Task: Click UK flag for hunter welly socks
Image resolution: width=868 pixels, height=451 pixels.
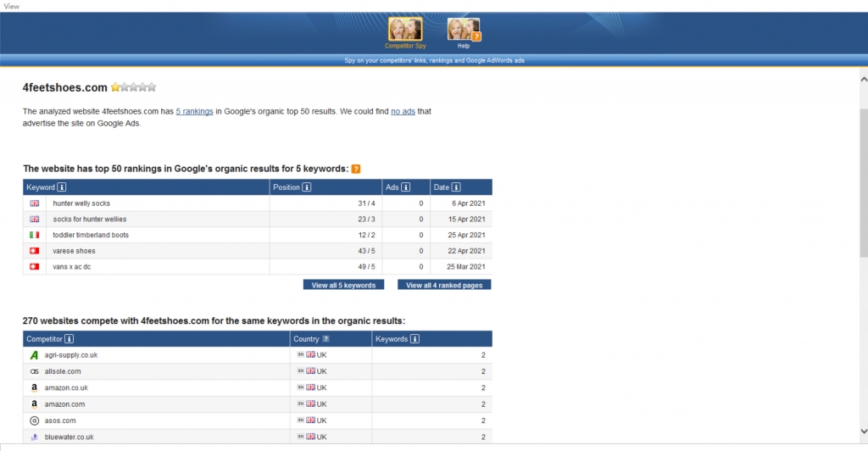Action: (x=34, y=203)
